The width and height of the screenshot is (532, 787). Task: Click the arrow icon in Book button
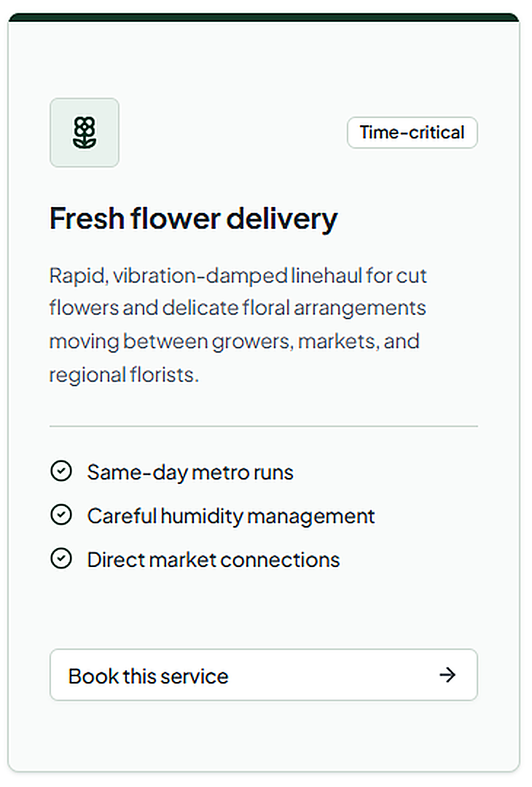(447, 675)
